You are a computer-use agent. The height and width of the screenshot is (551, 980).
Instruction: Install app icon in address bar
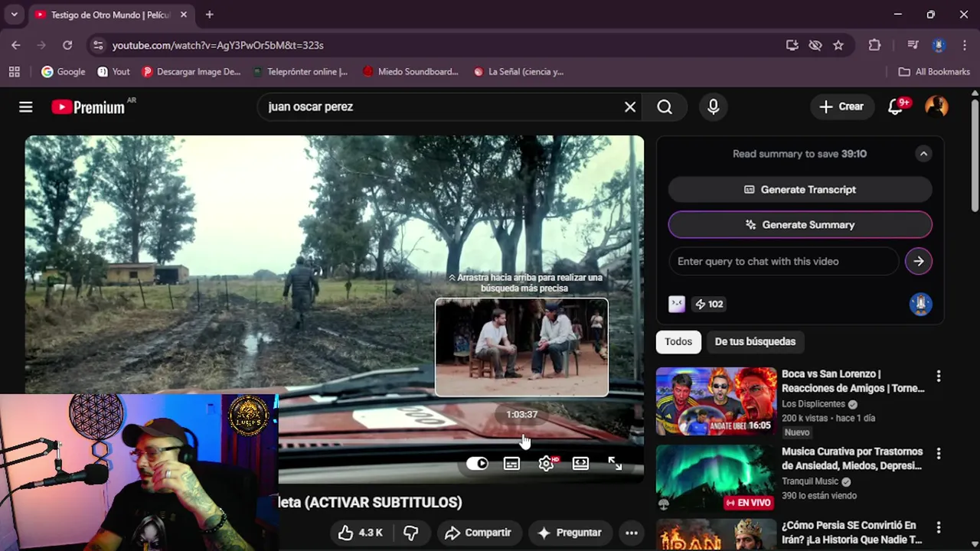click(792, 45)
